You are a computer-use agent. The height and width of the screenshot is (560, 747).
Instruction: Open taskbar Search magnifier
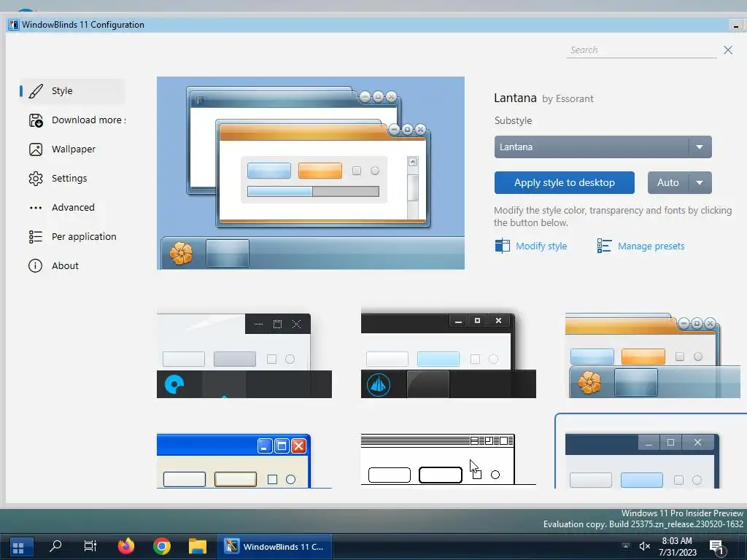(x=55, y=546)
